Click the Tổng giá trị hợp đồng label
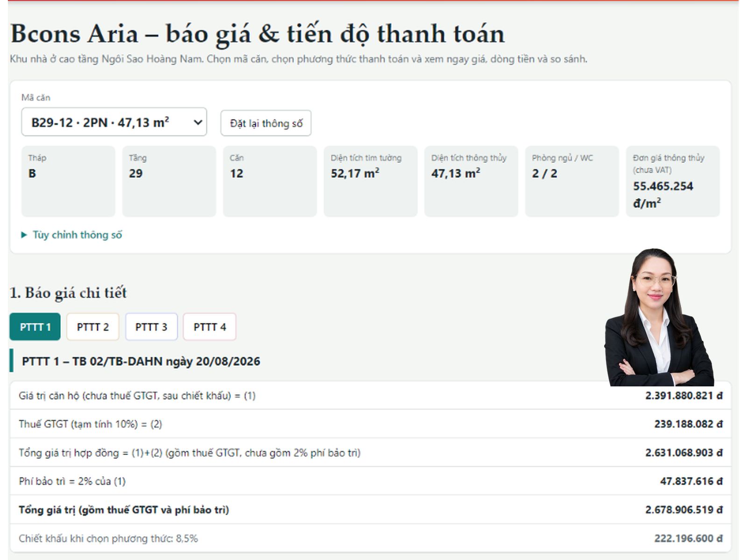The height and width of the screenshot is (560, 747). 190,453
